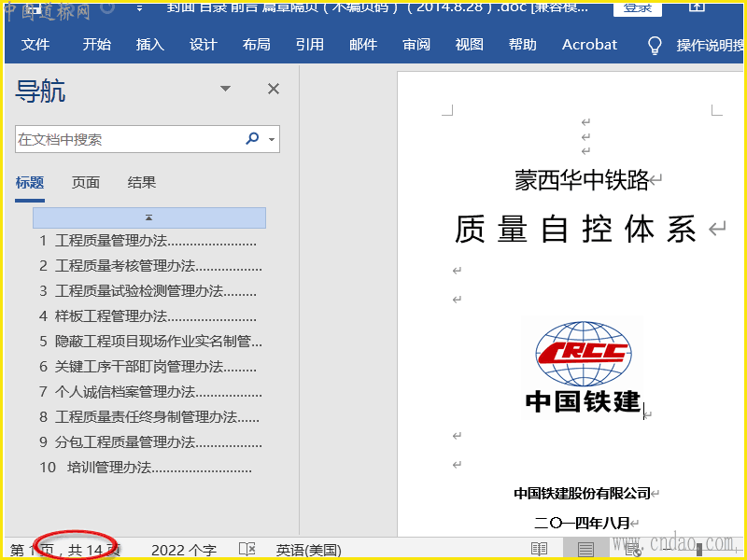Image resolution: width=747 pixels, height=560 pixels.
Task: Open the 帮助 ribbon tab
Action: click(x=523, y=44)
